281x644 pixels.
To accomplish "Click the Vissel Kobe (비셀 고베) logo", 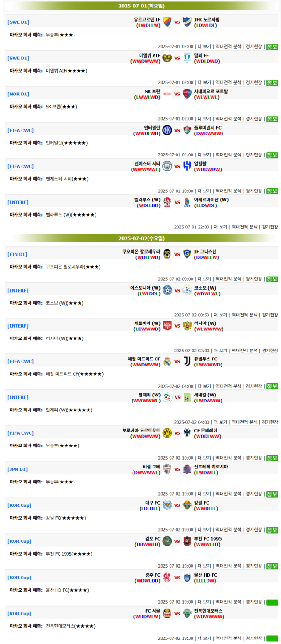I will coord(167,469).
